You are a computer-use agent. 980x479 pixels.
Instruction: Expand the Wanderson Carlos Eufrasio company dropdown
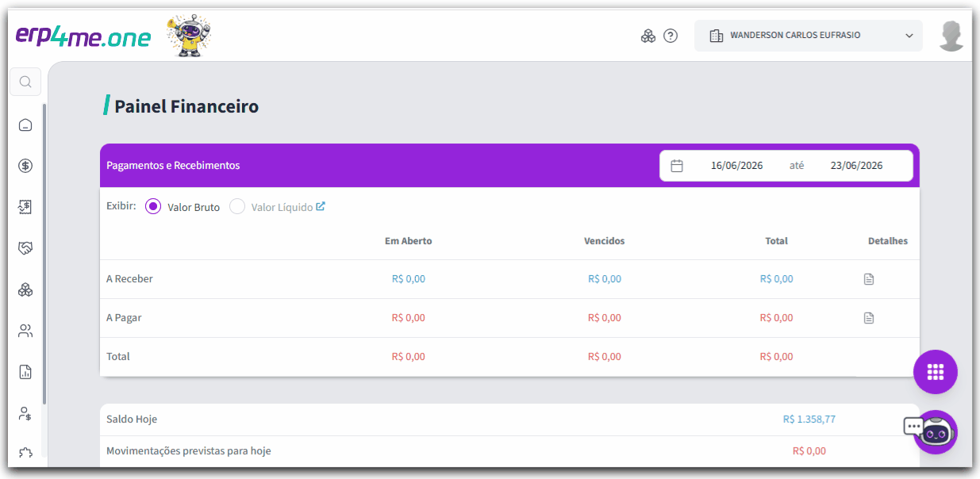click(x=809, y=36)
